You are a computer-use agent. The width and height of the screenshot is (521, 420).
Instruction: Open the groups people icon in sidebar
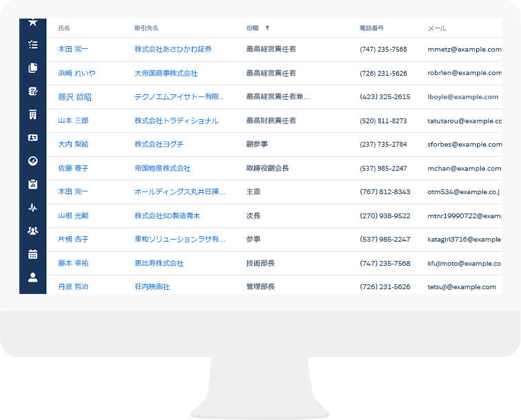click(32, 231)
